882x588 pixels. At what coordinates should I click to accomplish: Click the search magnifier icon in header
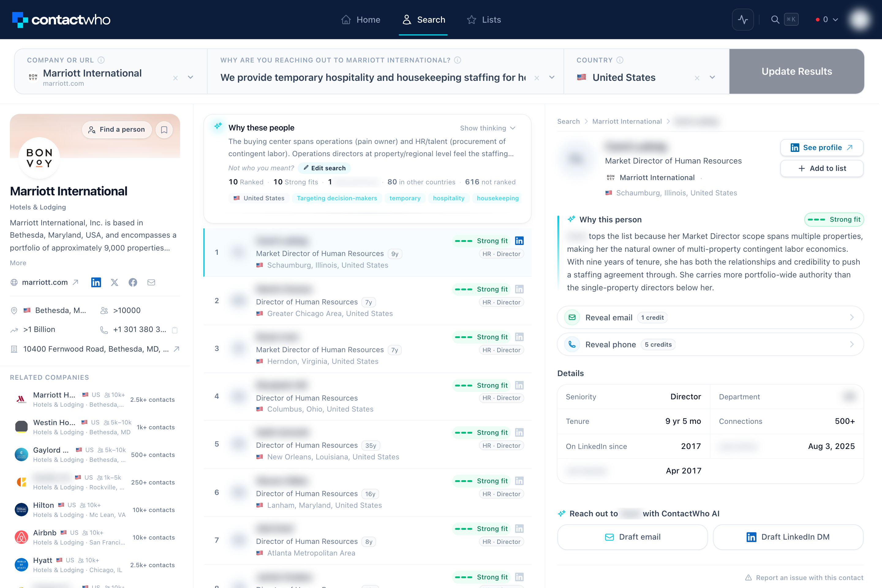(x=775, y=20)
